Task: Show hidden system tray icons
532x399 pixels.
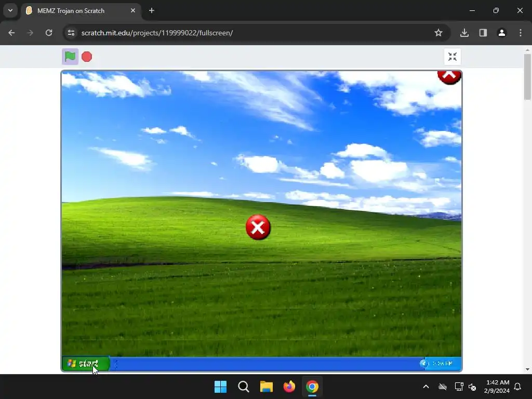Action: 426,387
